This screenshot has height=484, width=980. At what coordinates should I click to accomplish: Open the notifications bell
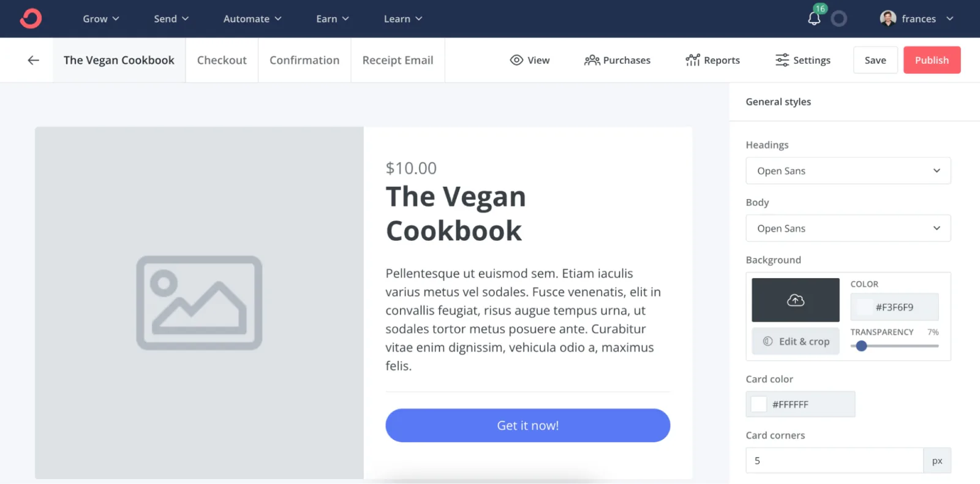point(814,18)
